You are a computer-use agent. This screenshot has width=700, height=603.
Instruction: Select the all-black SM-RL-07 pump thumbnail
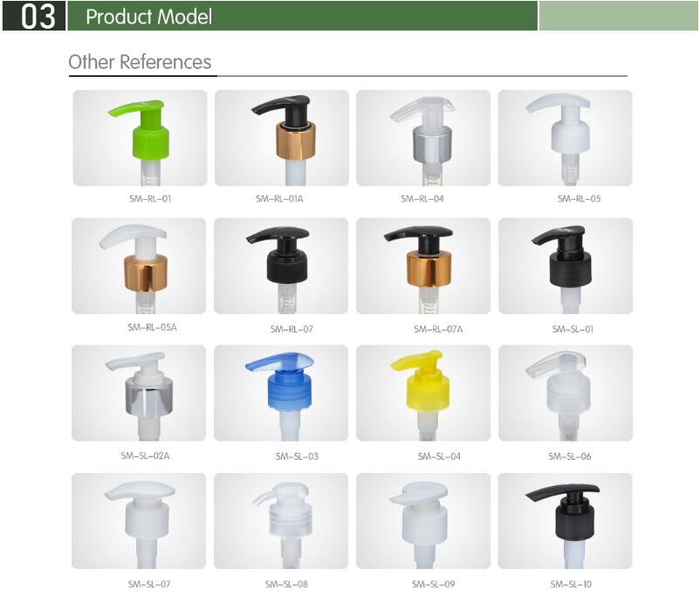(281, 266)
